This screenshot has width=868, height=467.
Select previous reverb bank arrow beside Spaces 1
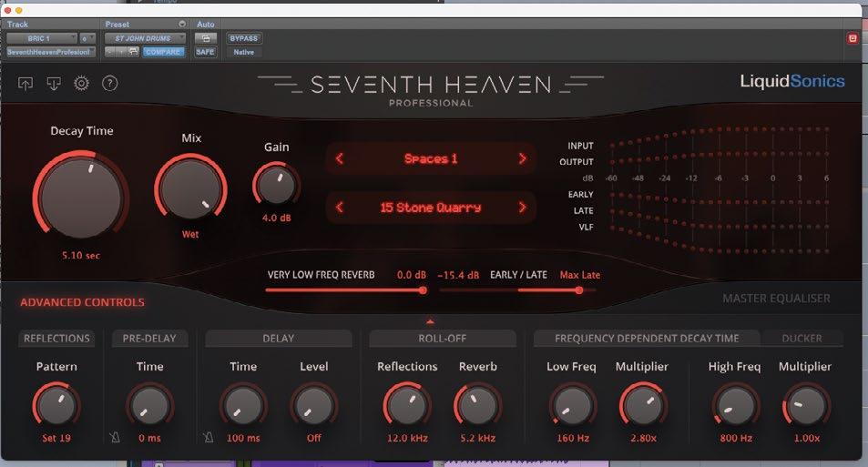click(x=340, y=158)
